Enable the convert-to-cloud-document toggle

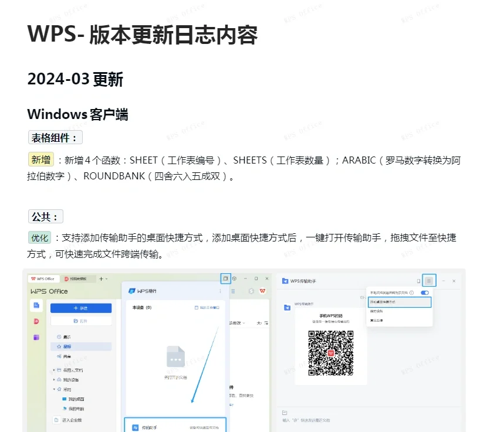click(x=424, y=293)
